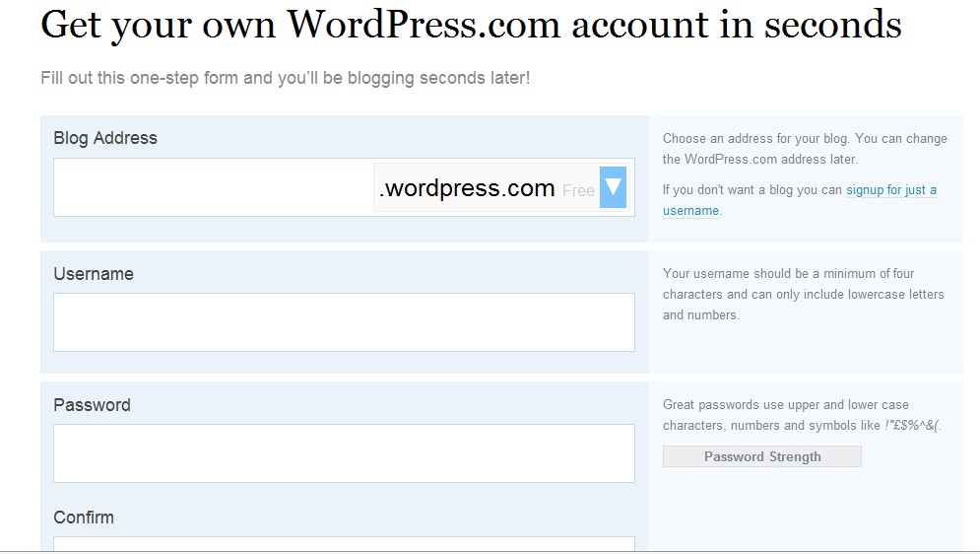Focus the Username input box
The height and width of the screenshot is (554, 980).
344,322
